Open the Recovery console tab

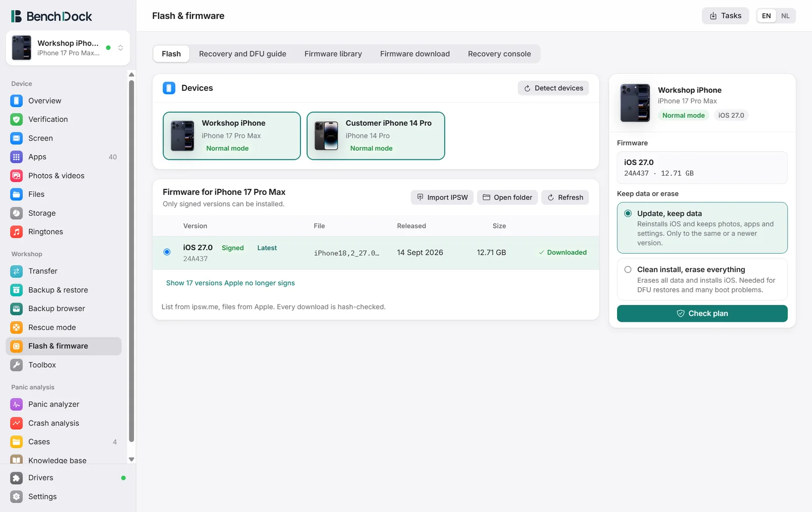click(x=499, y=54)
